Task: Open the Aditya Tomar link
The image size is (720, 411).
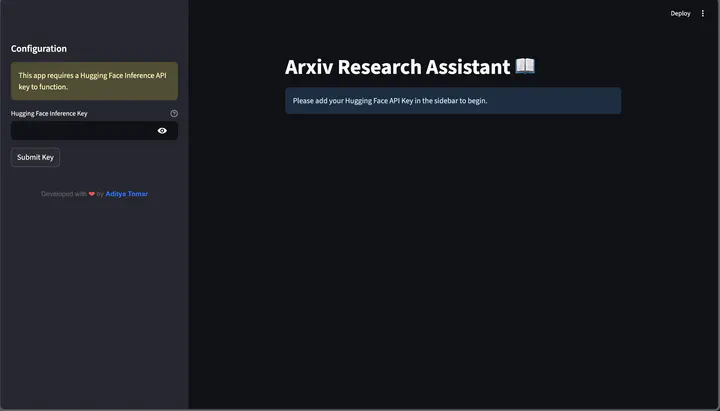Action: (x=127, y=194)
